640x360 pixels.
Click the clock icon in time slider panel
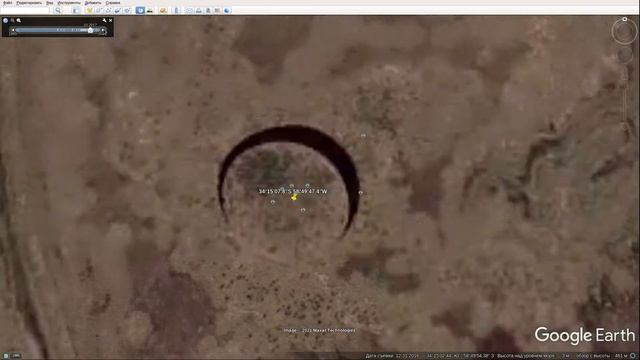[5, 20]
